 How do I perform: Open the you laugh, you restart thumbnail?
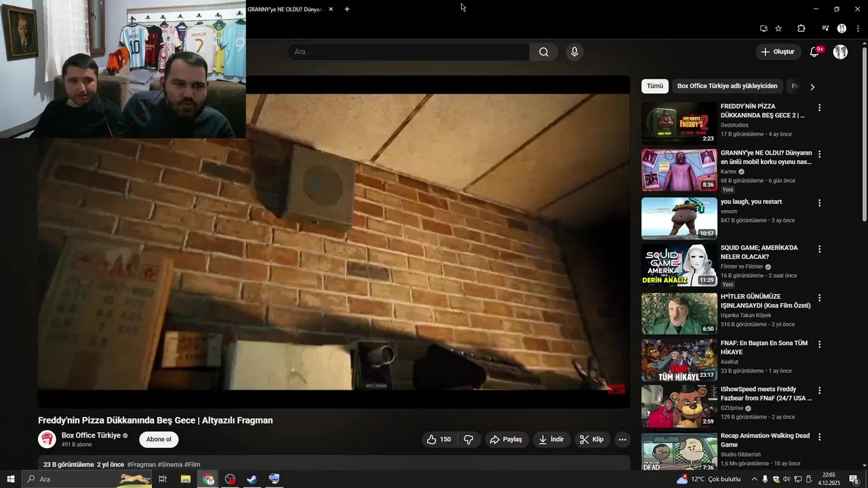coord(679,218)
